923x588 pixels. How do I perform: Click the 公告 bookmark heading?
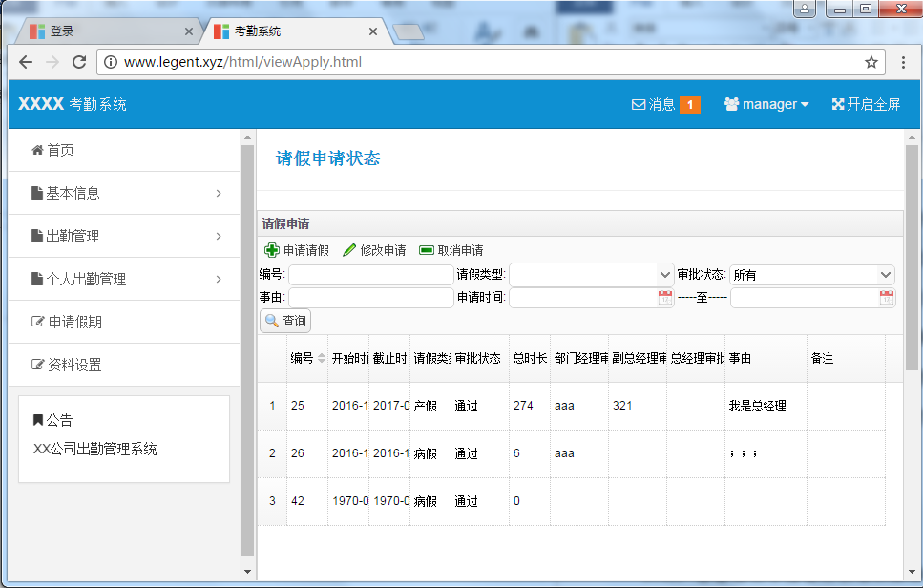point(52,420)
